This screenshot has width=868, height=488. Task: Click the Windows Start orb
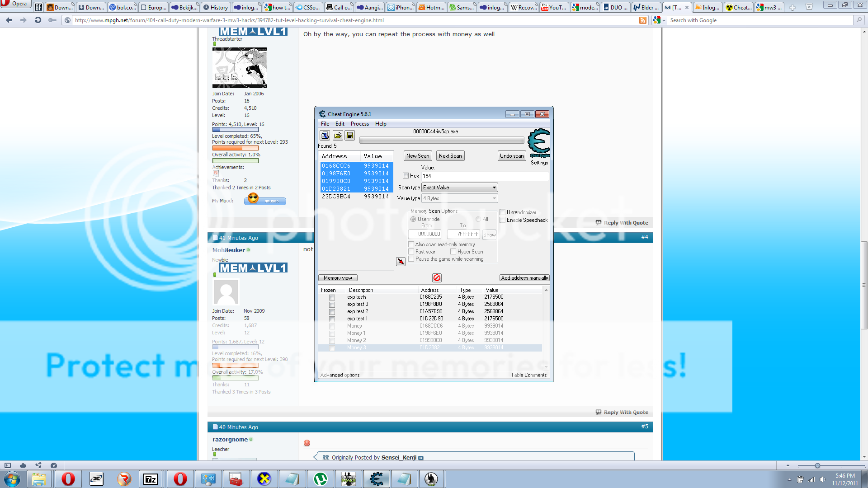tap(12, 479)
